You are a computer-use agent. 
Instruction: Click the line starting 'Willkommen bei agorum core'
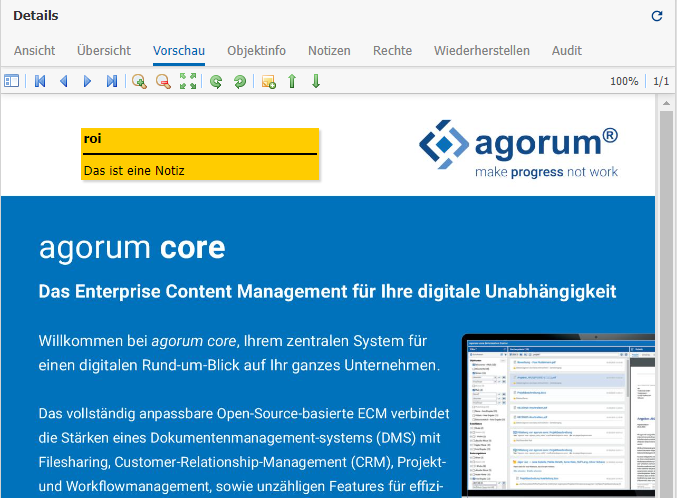click(x=233, y=341)
